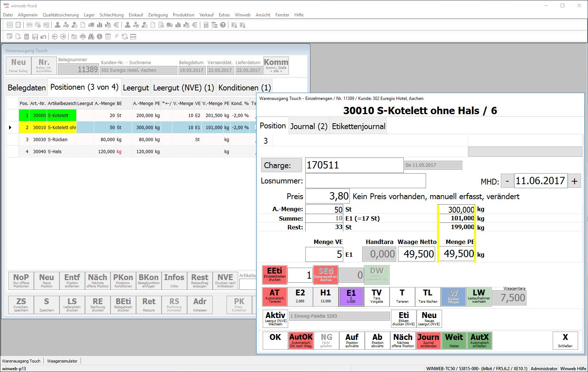588x372 pixels.
Task: Click the tree structure toolbar icon
Action: tap(214, 25)
